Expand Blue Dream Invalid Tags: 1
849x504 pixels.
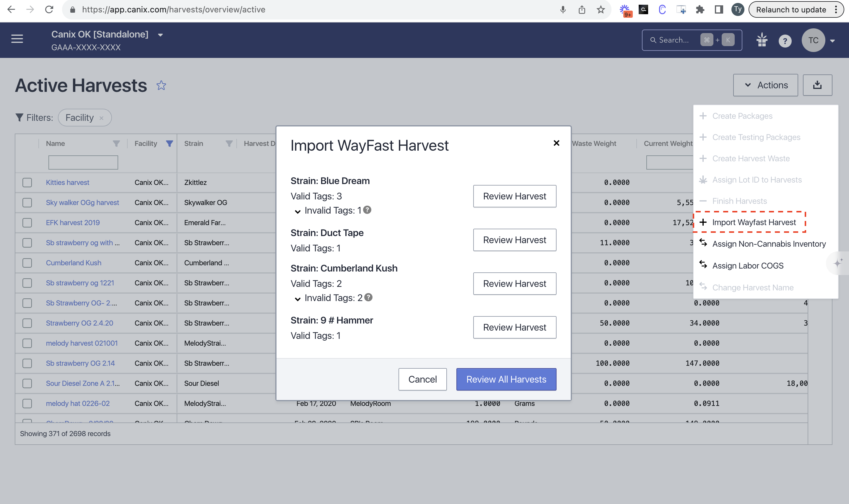click(297, 212)
